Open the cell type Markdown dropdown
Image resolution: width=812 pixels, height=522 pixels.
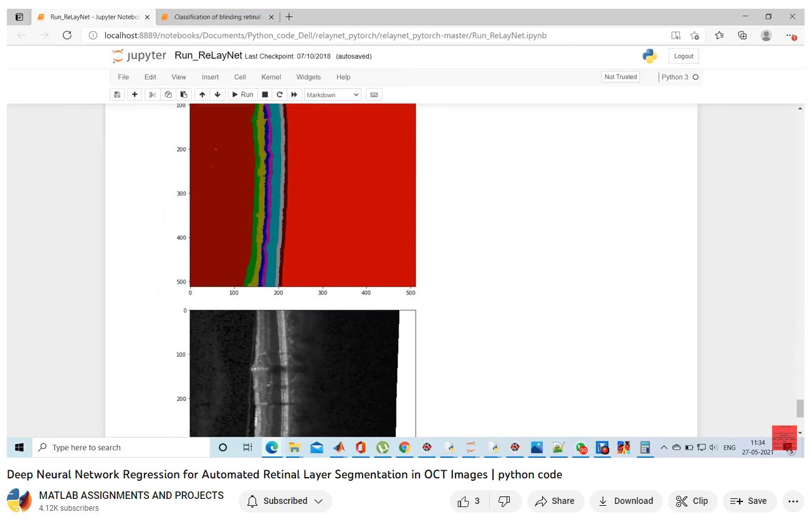tap(333, 95)
